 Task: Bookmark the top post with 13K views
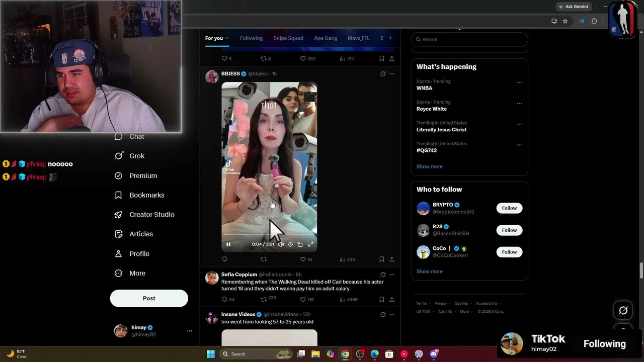coord(382,59)
